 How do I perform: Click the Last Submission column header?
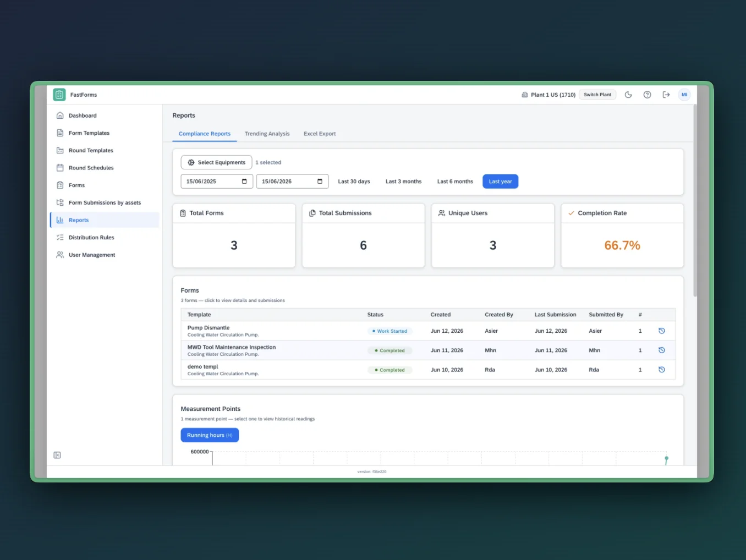coord(555,315)
